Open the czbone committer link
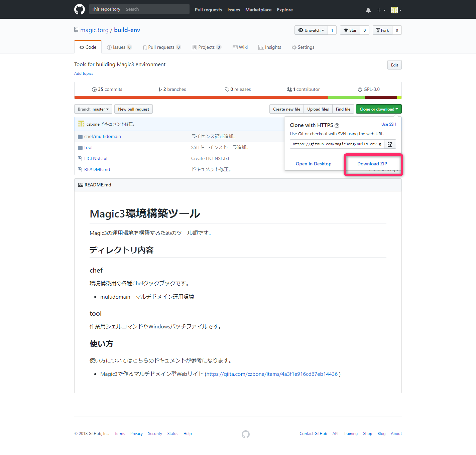This screenshot has height=455, width=476. pos(93,124)
